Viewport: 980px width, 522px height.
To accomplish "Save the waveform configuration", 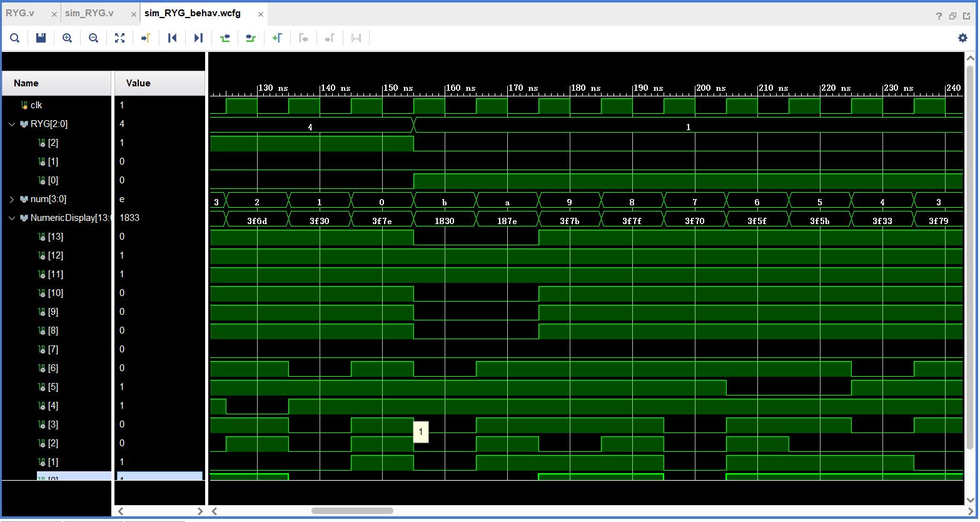I will pyautogui.click(x=41, y=38).
